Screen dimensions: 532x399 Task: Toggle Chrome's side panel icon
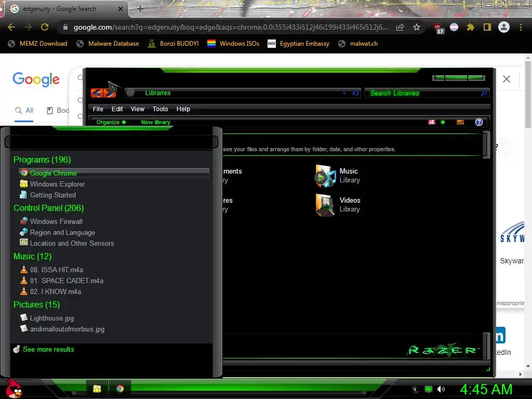pyautogui.click(x=487, y=27)
